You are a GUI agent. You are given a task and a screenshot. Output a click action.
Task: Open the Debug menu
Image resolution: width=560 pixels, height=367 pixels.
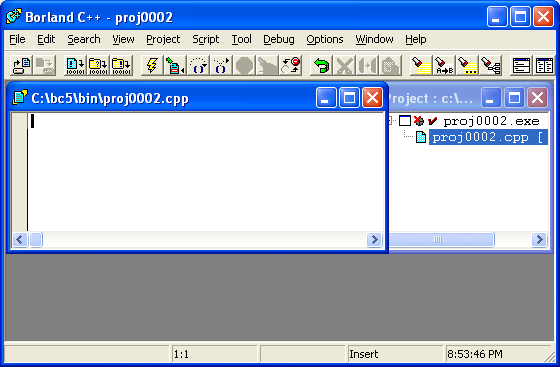(x=279, y=39)
